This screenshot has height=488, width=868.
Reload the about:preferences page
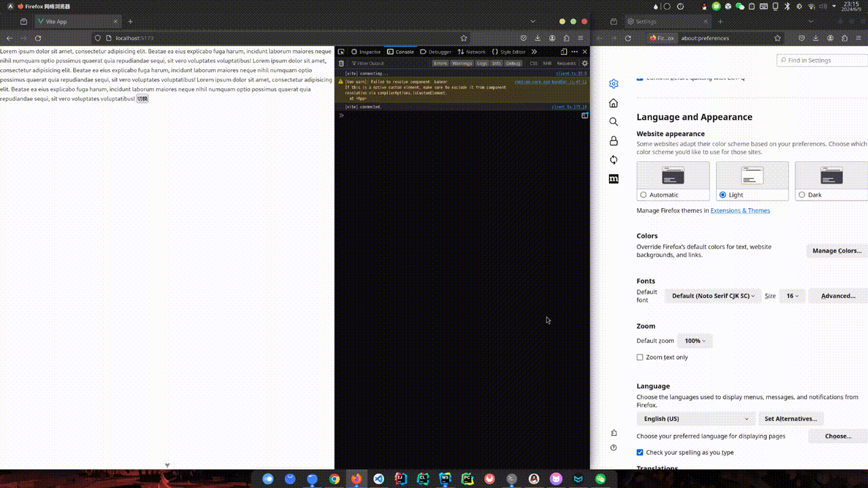628,39
